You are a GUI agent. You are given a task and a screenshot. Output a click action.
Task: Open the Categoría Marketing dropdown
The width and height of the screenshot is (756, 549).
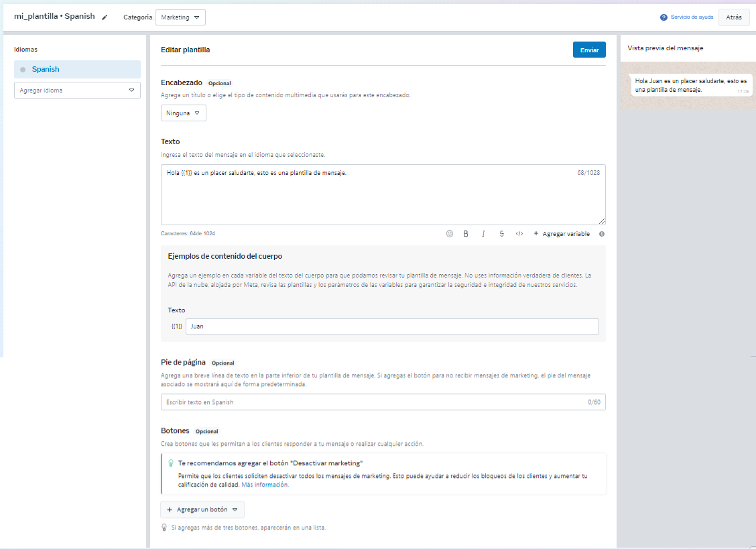click(180, 17)
